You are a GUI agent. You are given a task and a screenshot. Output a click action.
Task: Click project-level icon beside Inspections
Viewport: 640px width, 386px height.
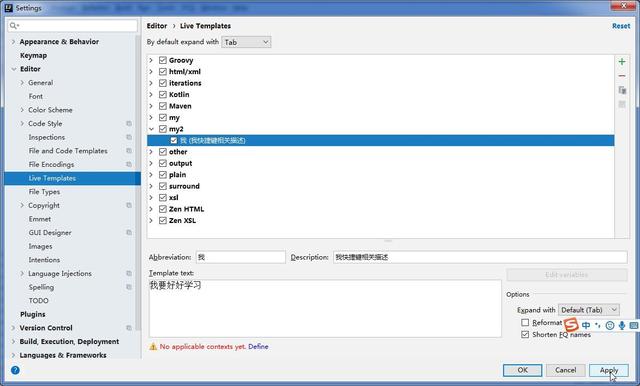coord(129,137)
